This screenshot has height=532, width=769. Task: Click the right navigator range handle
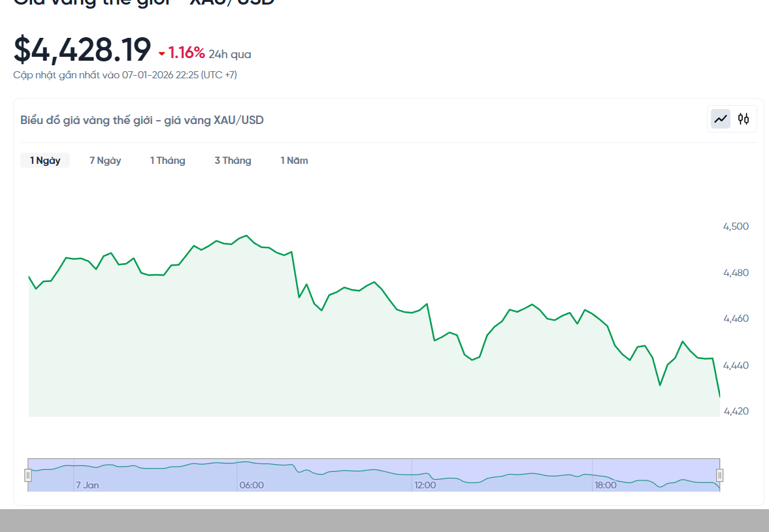click(719, 475)
